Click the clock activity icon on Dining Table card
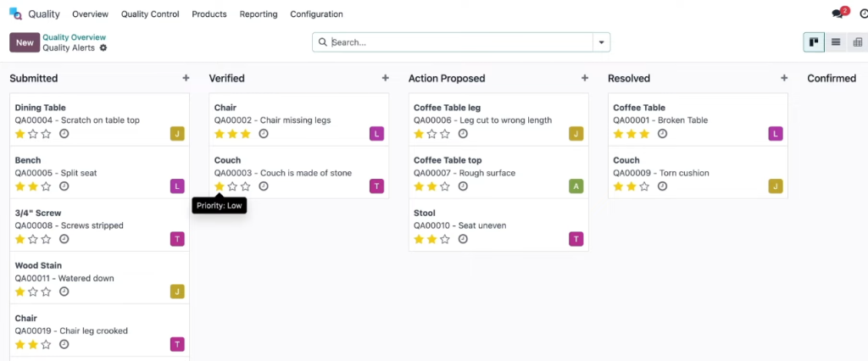868x361 pixels. click(64, 133)
